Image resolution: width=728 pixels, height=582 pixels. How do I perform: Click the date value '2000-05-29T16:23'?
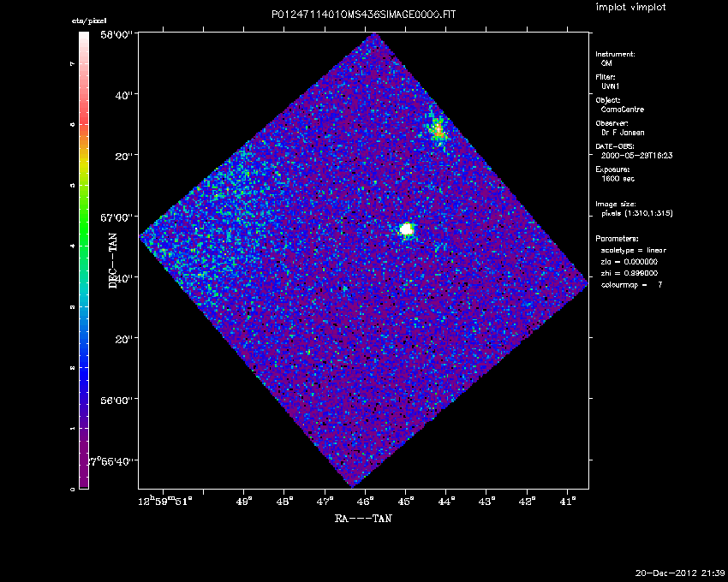[636, 156]
